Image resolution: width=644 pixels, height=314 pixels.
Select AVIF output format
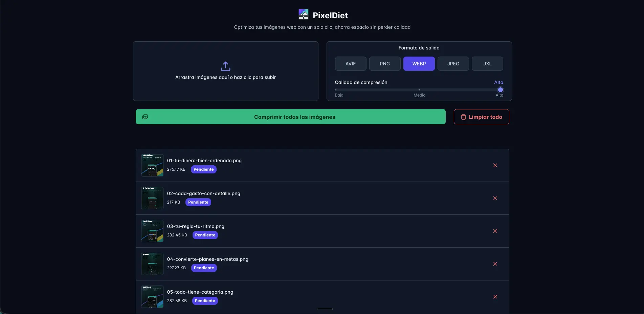pos(351,64)
